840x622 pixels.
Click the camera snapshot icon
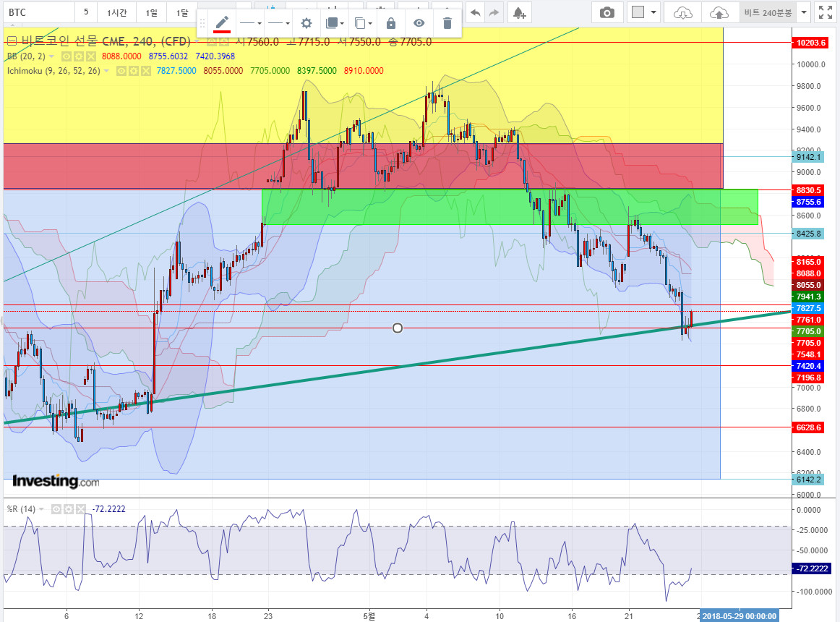tap(607, 12)
